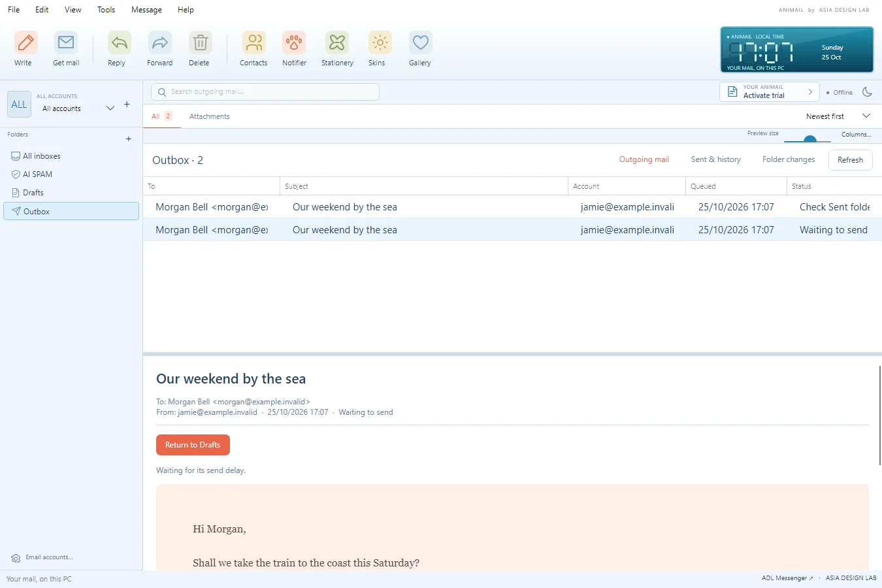Select the Drafts folder
Image resolution: width=882 pixels, height=588 pixels.
(71, 193)
